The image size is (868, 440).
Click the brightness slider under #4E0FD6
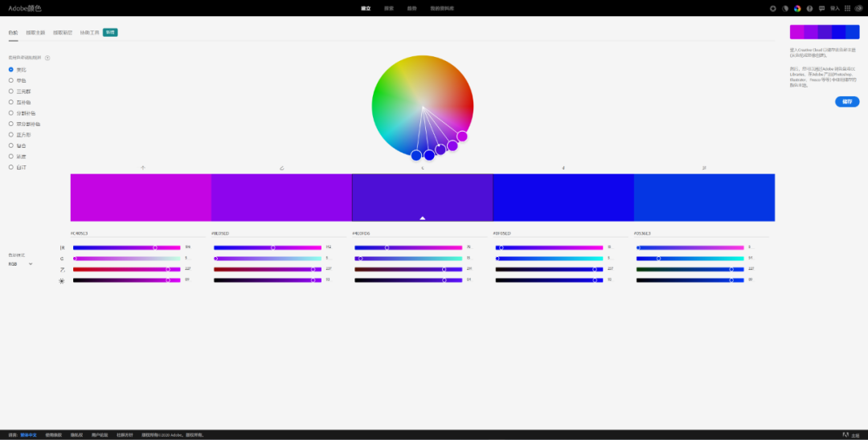tap(408, 280)
